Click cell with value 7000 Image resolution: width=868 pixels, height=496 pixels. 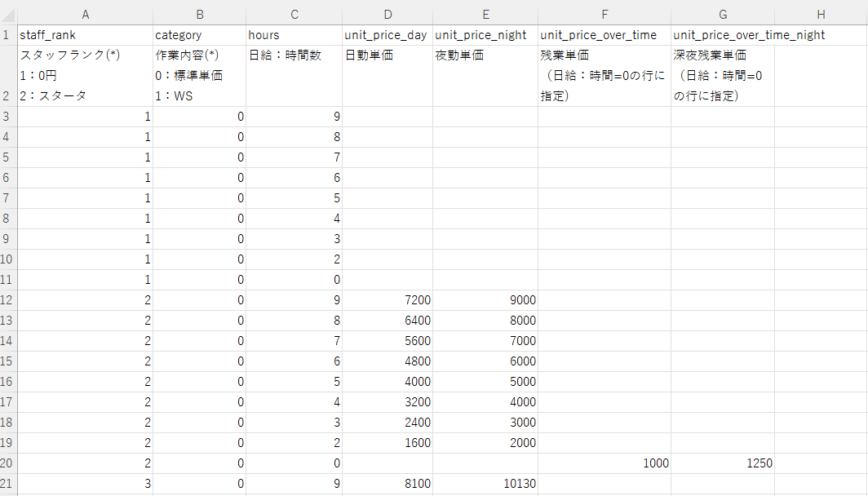pyautogui.click(x=485, y=341)
